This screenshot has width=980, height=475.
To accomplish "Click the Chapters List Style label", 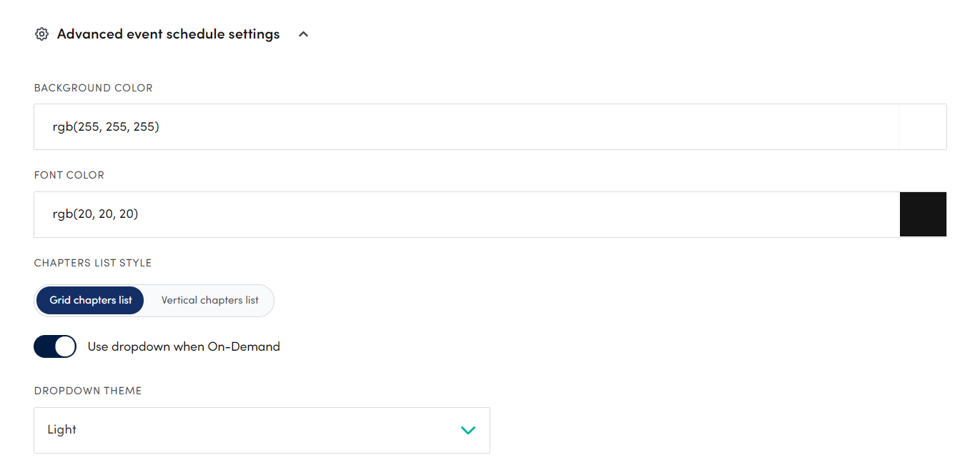I will (x=92, y=262).
